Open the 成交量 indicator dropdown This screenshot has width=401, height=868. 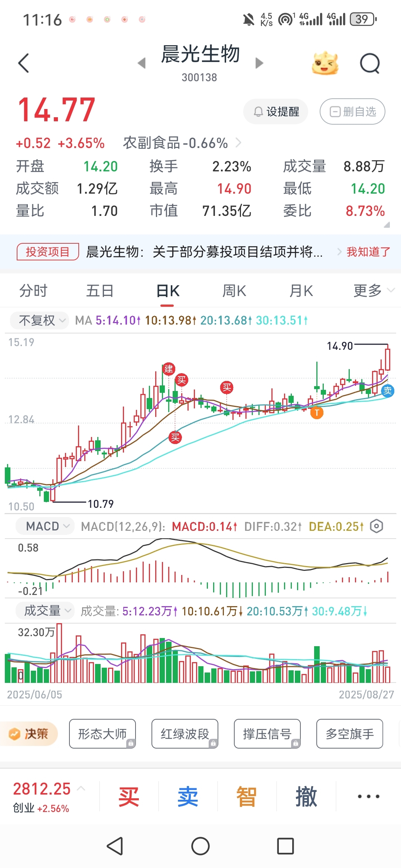pos(45,611)
